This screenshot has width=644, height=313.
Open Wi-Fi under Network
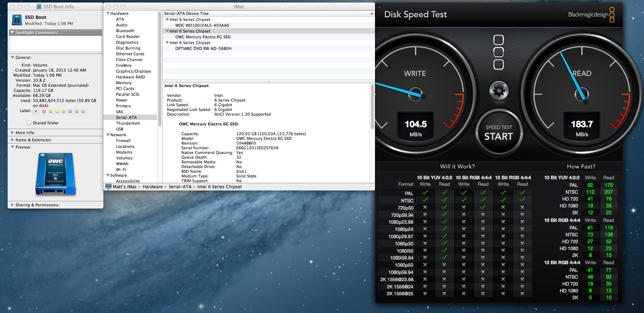[121, 170]
